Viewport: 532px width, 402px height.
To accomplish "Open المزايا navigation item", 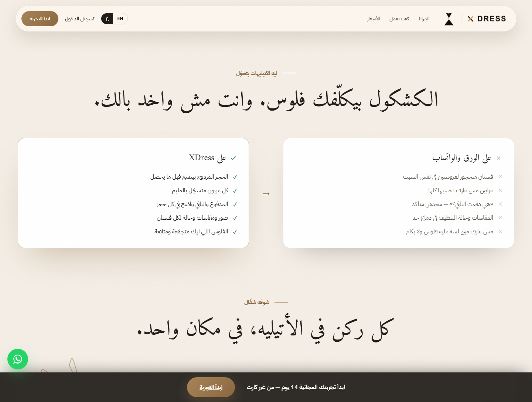I will [424, 19].
